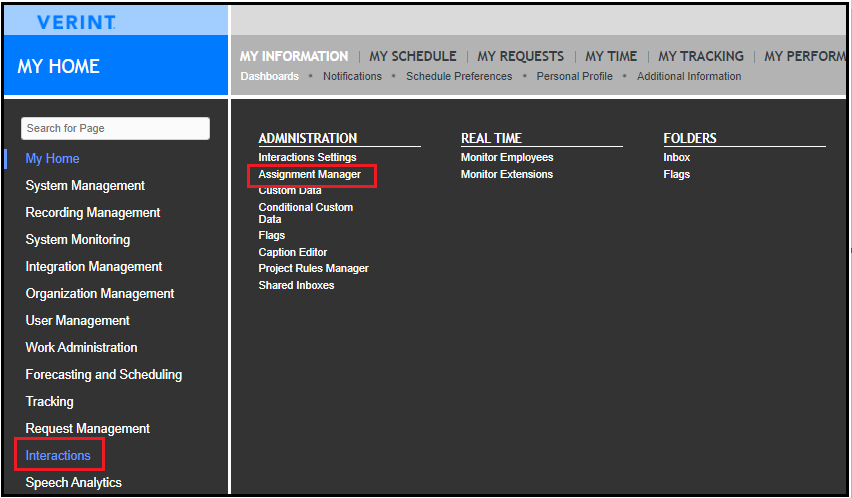Open Personal Profile submenu item

pyautogui.click(x=574, y=77)
